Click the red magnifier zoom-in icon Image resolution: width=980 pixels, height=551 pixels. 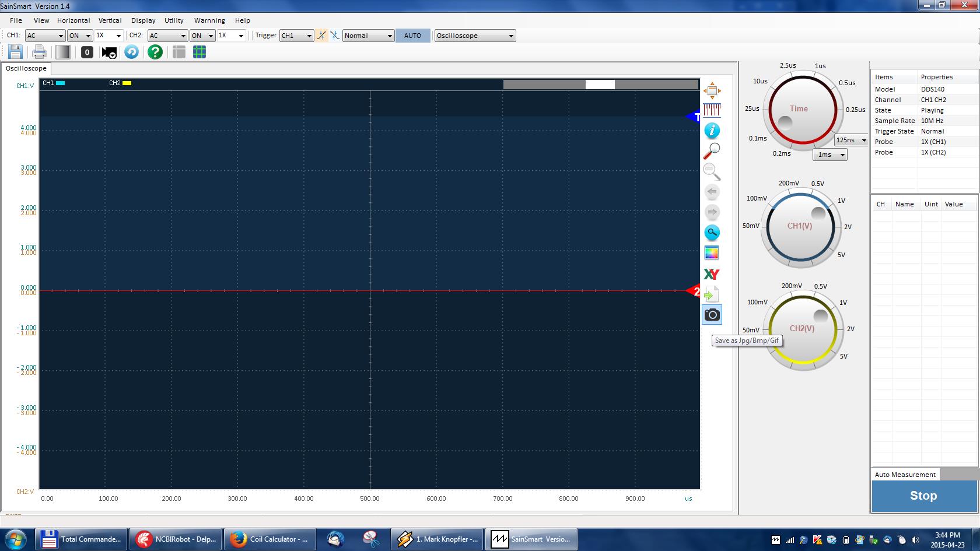click(x=712, y=151)
